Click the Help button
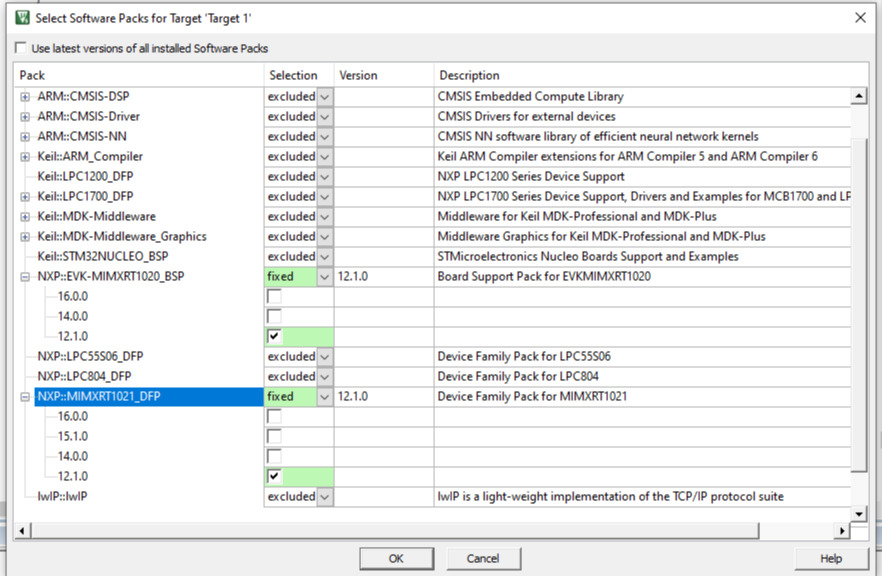The width and height of the screenshot is (882, 576). tap(831, 558)
